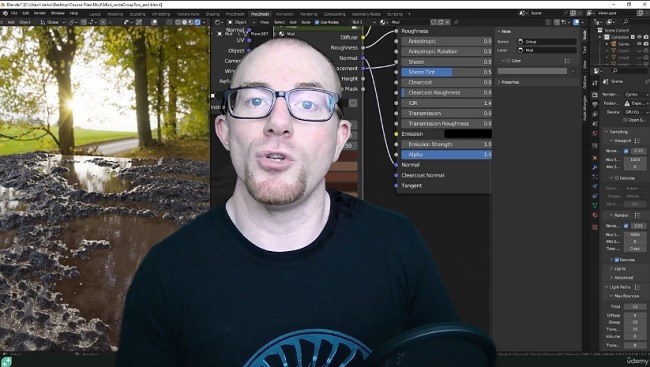Click the Anisotropic Rotation field

point(446,51)
